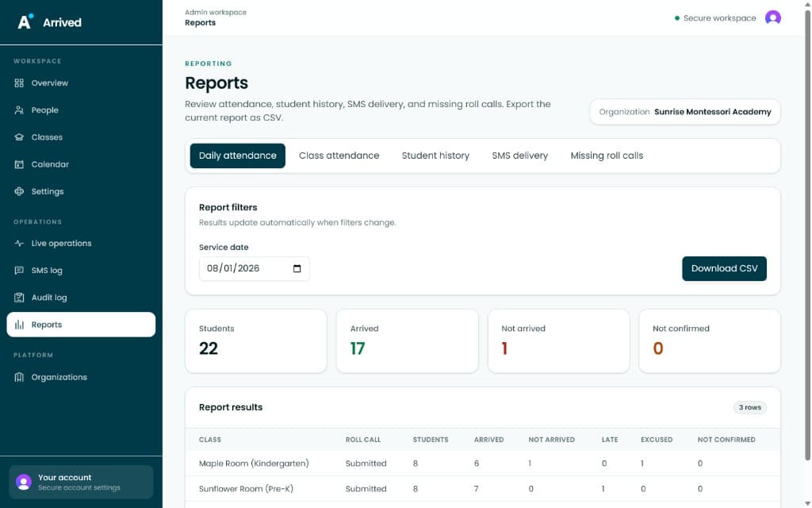The image size is (812, 508).
Task: Click the Sunflower Room (Pre-K) row name
Action: (x=246, y=489)
